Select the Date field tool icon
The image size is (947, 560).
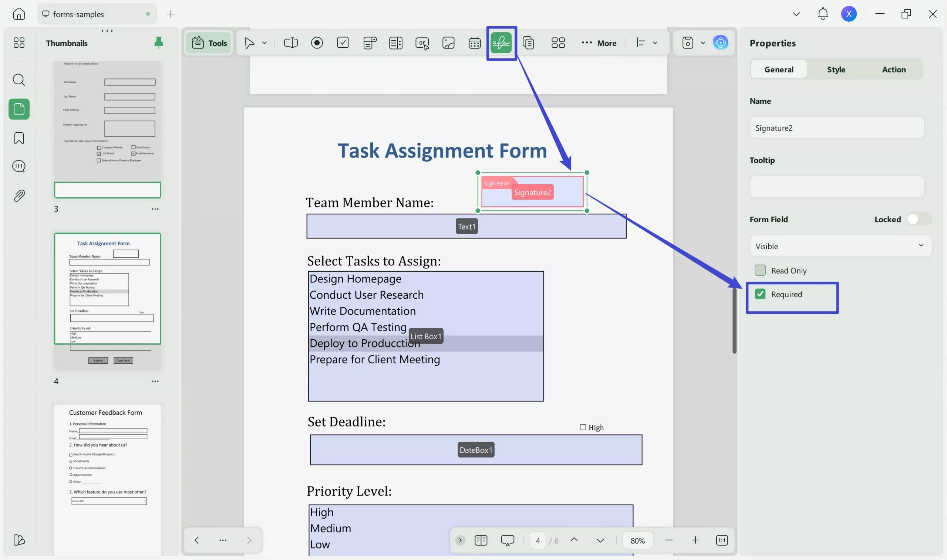(474, 43)
